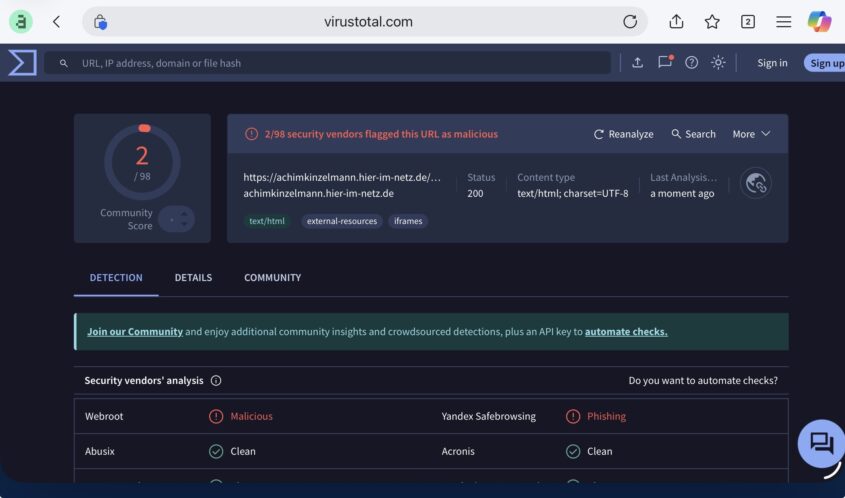
Task: Vote using the Community Score control
Action: pos(177,219)
